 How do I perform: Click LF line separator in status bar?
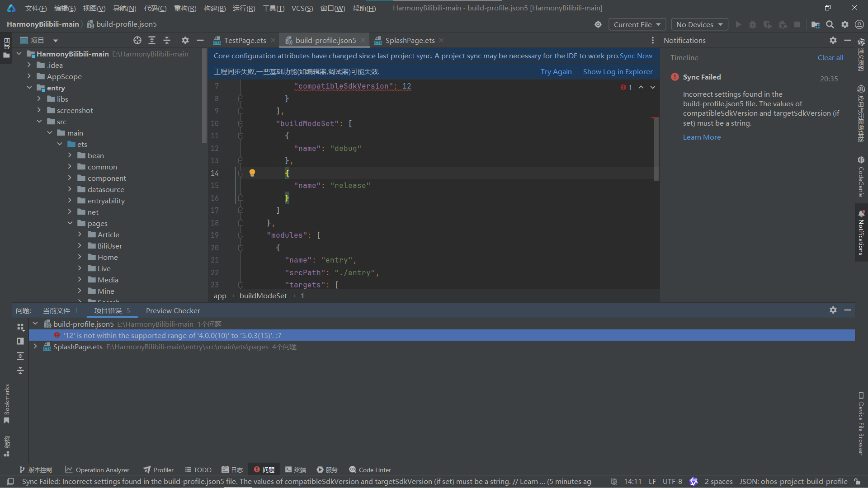652,482
